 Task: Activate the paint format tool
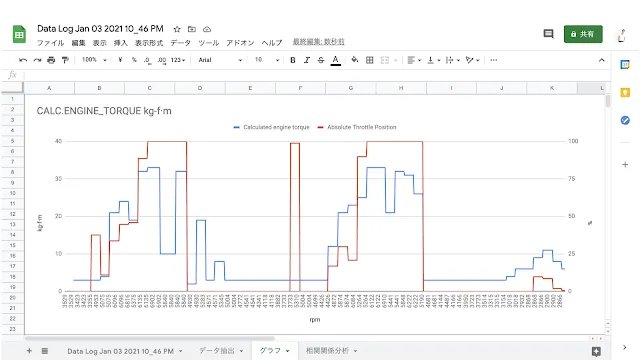tap(65, 60)
